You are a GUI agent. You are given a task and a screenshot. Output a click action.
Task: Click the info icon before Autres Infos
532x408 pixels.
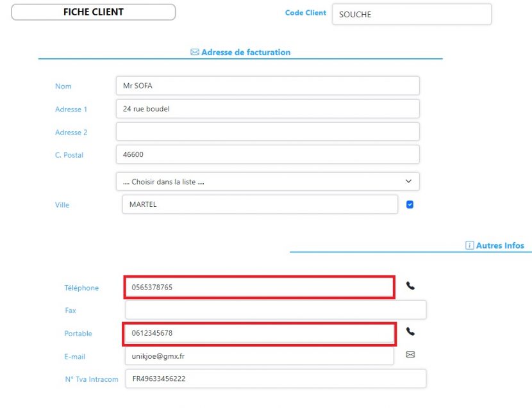click(x=470, y=245)
